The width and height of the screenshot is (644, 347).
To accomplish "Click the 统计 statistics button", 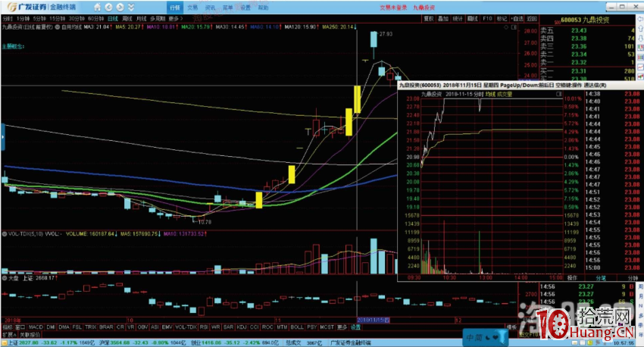I will click(457, 18).
